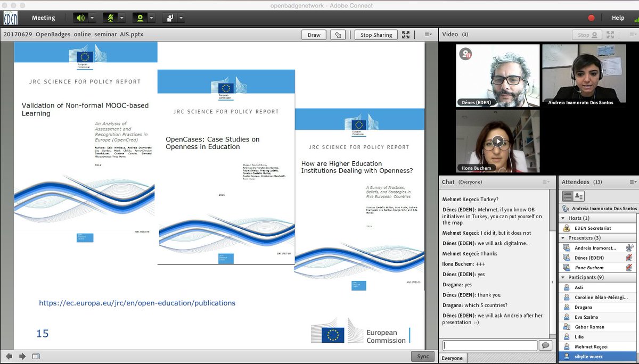The height and width of the screenshot is (364, 639).
Task: Click the 20170629_OpenBadges_online_seminar_AIS.pptx title
Action: [x=73, y=34]
